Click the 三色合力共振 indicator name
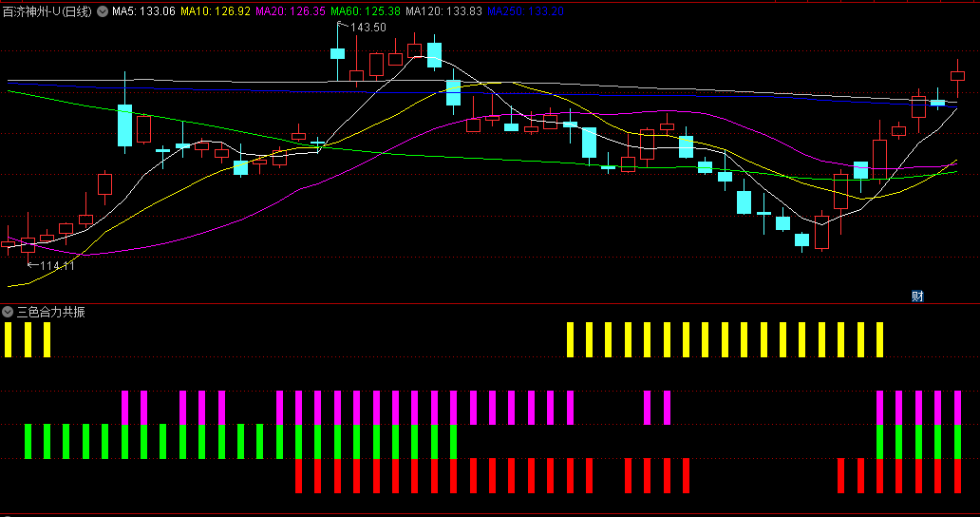This screenshot has width=980, height=517. 51,312
